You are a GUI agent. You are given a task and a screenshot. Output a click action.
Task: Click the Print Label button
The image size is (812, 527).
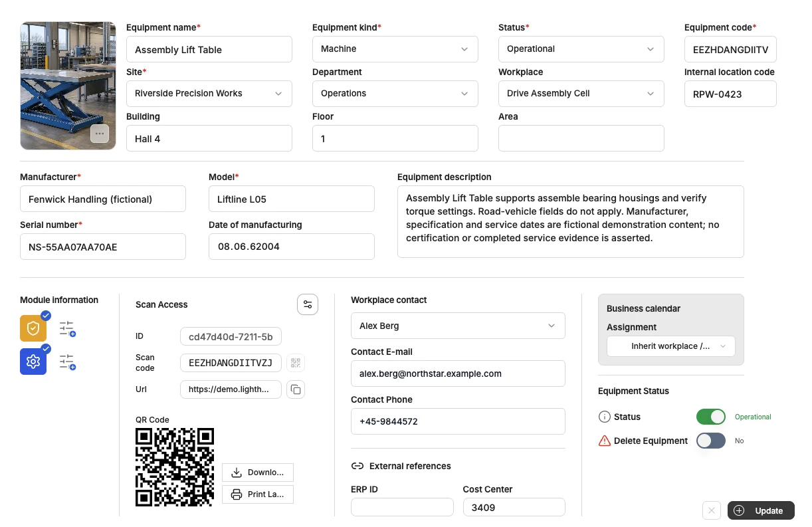258,494
